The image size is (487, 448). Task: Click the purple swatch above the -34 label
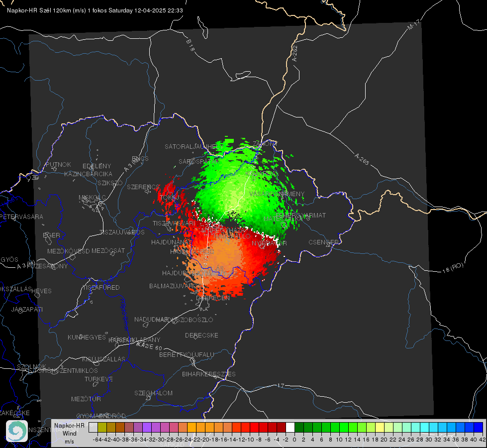[147, 427]
